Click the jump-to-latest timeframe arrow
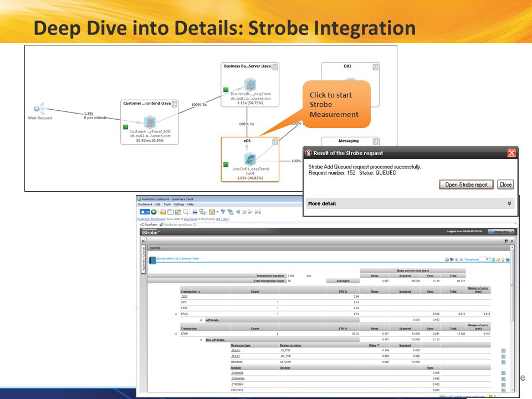 [x=258, y=212]
